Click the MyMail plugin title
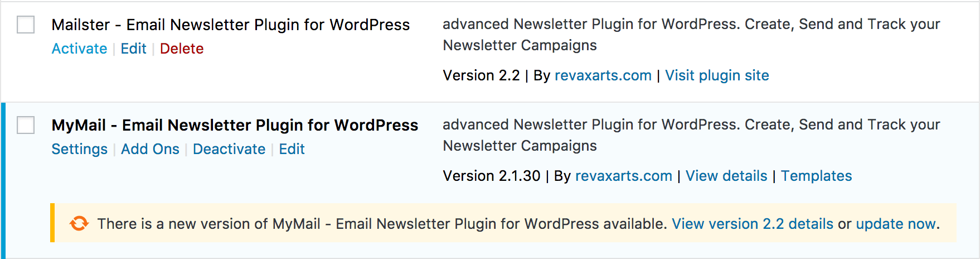The image size is (980, 259). (235, 125)
